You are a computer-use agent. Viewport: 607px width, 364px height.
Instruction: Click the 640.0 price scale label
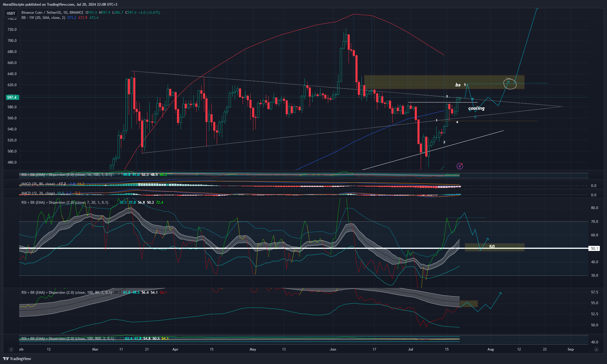(12, 74)
